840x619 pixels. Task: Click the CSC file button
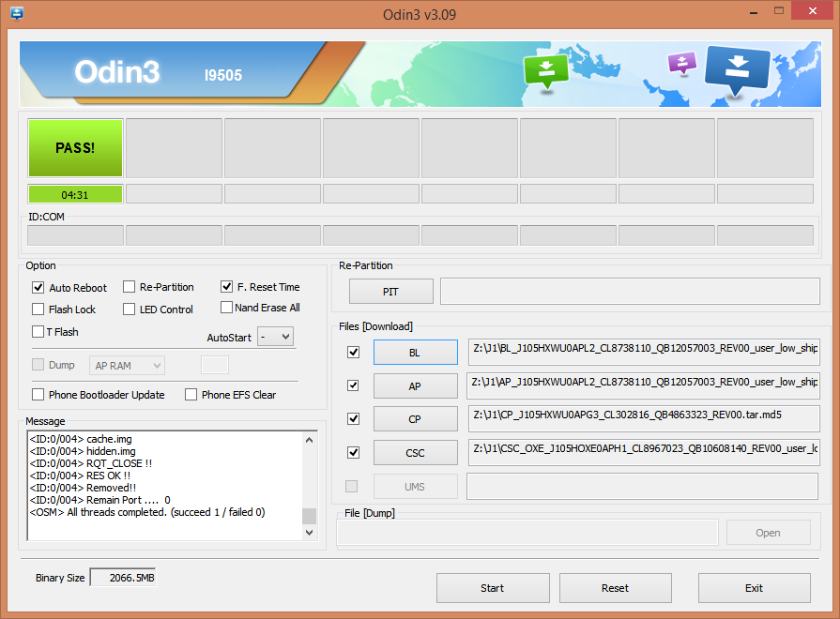click(415, 453)
